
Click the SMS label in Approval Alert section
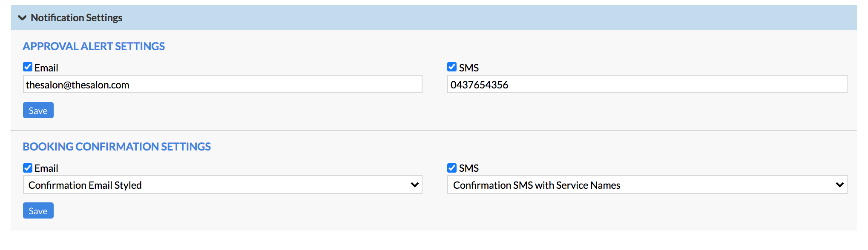point(468,68)
